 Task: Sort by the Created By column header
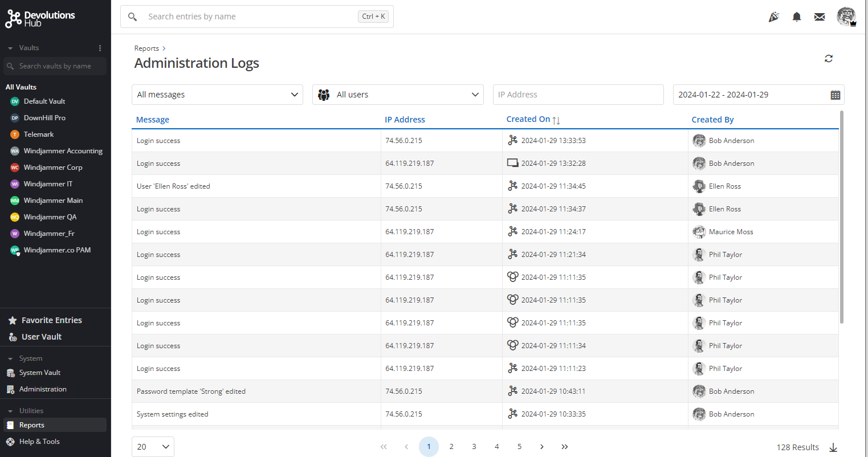click(712, 120)
